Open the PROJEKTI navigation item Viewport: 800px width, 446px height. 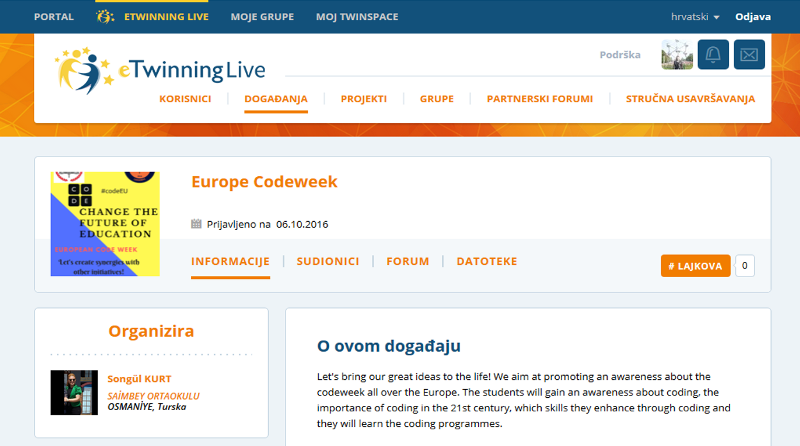[x=364, y=99]
